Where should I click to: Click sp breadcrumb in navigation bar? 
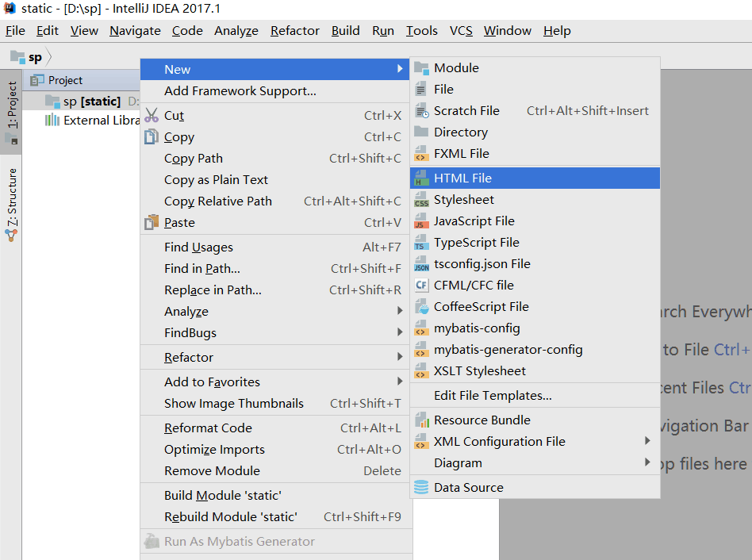click(x=35, y=58)
